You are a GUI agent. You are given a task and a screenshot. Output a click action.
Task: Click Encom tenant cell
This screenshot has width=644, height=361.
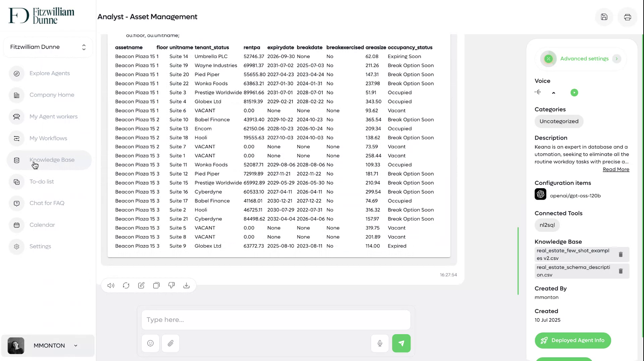(x=203, y=128)
